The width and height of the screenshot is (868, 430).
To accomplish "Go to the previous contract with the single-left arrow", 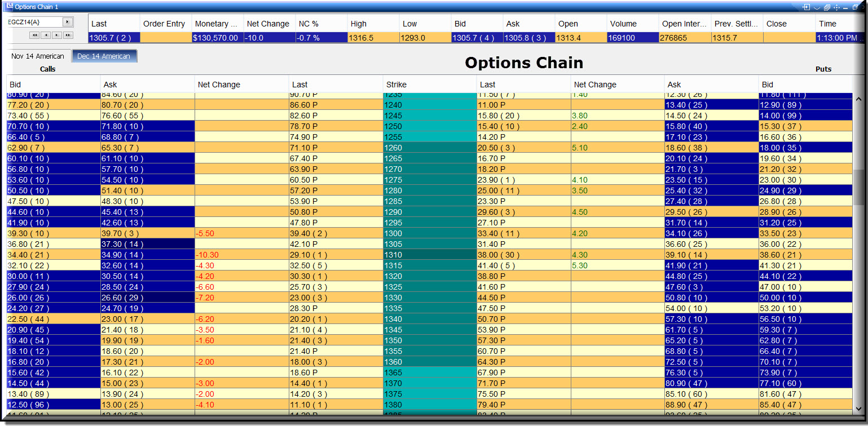I will click(46, 35).
